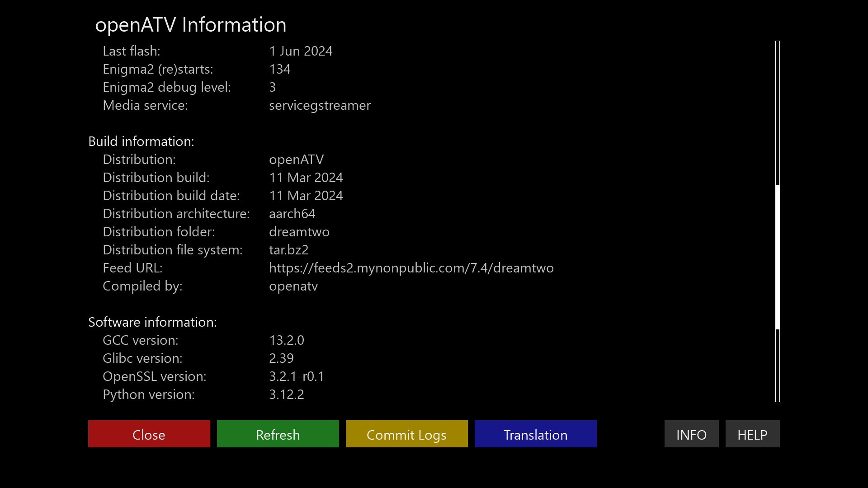Select the 'Last flash:' label
Viewport: 868px width, 488px height.
pyautogui.click(x=132, y=51)
